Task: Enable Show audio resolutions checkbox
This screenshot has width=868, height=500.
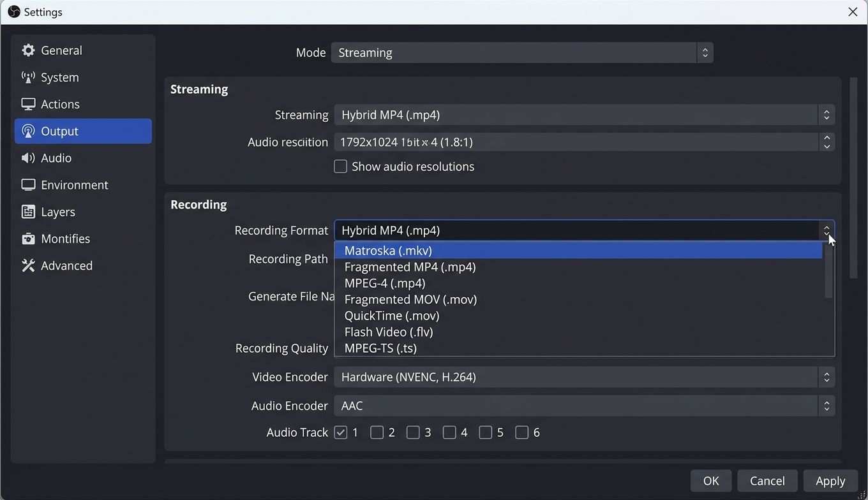Action: pos(341,166)
